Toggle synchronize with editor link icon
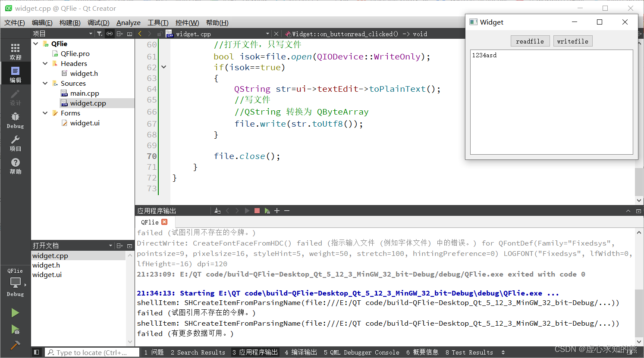Screen dimensions: 644x358 click(110, 34)
